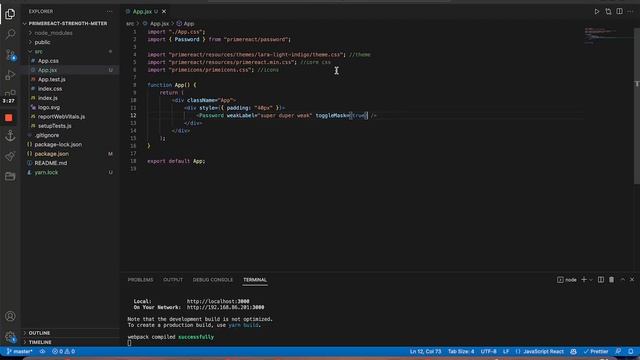
Task: Open index.css in the explorer
Action: point(50,89)
